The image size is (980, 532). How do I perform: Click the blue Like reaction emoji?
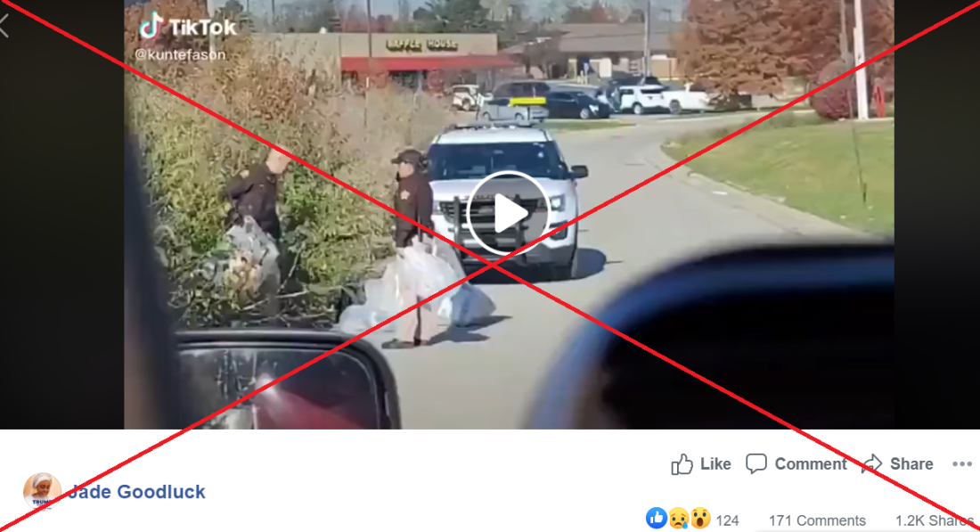pos(657,519)
